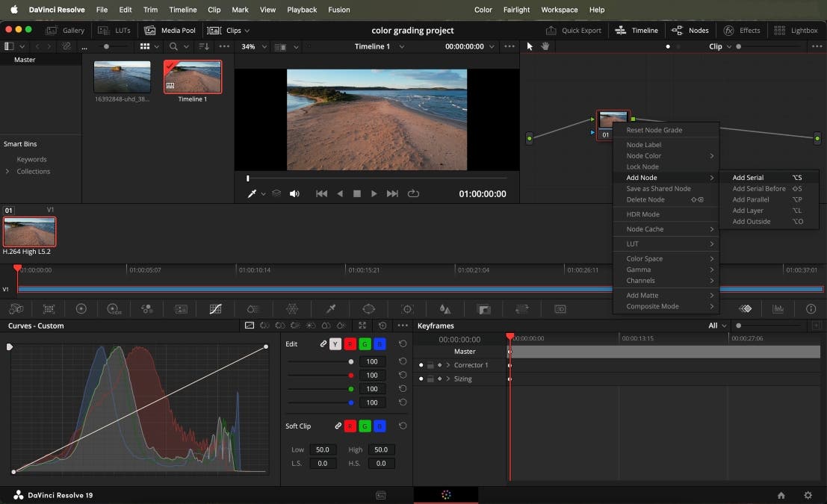The height and width of the screenshot is (504, 827).
Task: Open the Blur palette
Action: [x=445, y=308]
